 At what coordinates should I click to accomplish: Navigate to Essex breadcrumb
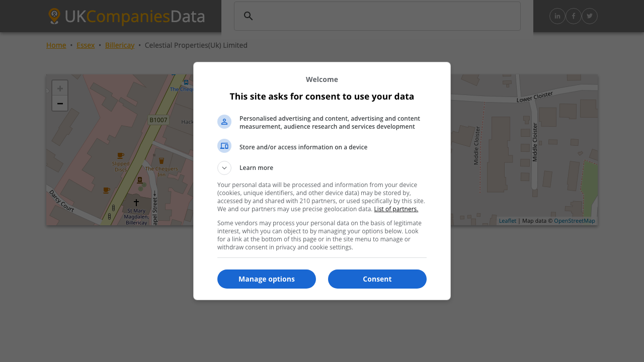coord(86,45)
